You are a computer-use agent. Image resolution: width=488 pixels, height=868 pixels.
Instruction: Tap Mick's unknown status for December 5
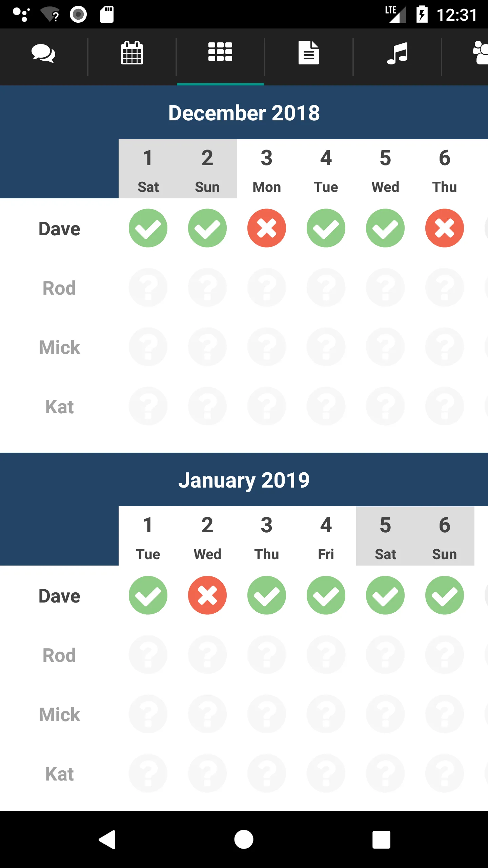(385, 347)
